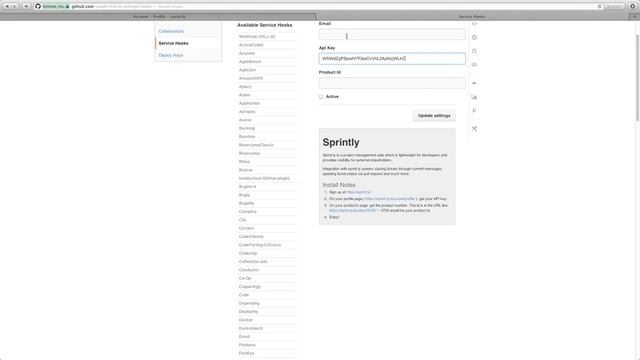
Task: Select the Acunote service hook
Action: tap(247, 53)
